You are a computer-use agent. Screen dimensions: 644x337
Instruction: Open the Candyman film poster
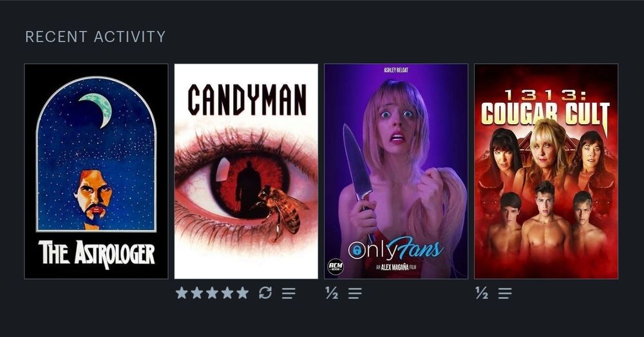tap(246, 171)
